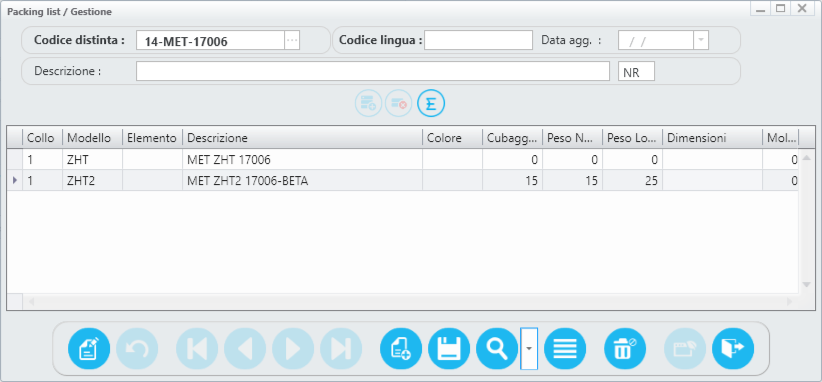Open the dropdown arrow beside search
The width and height of the screenshot is (822, 382).
click(x=529, y=348)
